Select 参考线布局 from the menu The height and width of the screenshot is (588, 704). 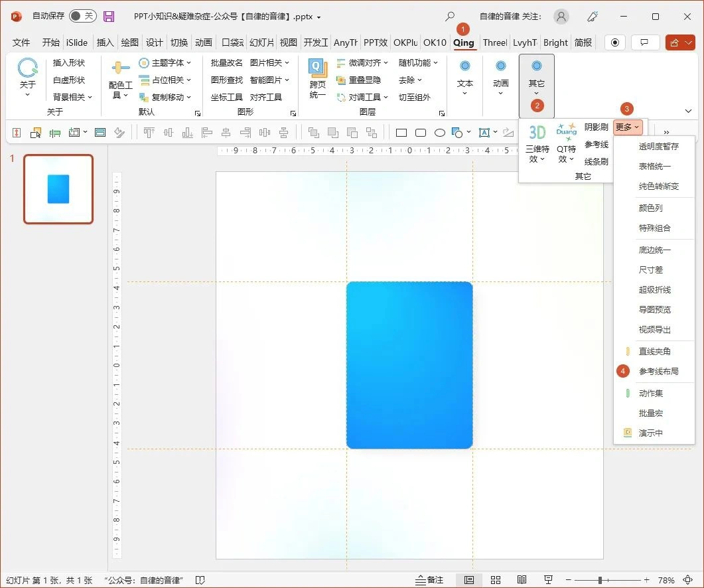(x=658, y=372)
